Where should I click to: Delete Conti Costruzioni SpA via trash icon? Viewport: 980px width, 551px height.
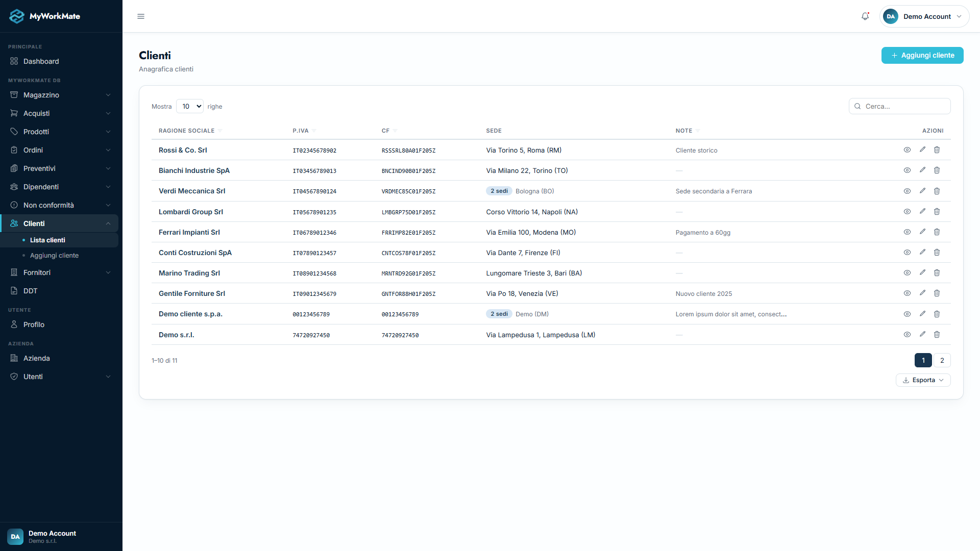click(x=937, y=253)
